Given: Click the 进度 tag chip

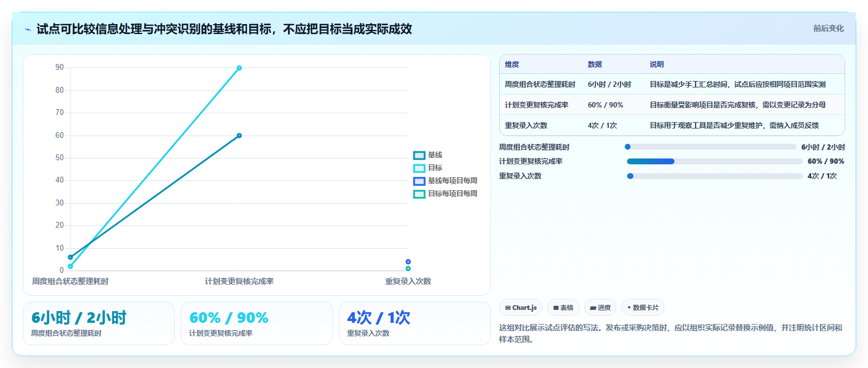Looking at the screenshot, I should point(600,308).
